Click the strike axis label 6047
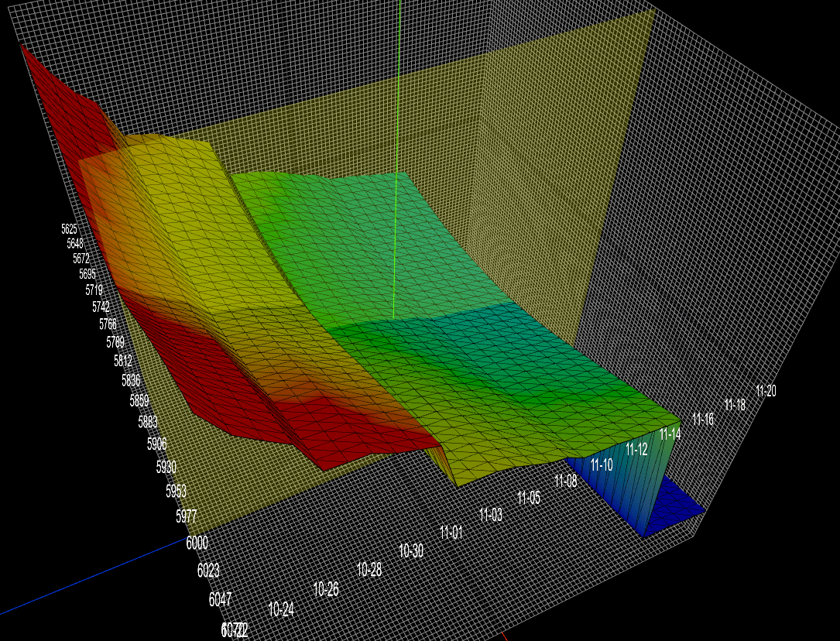The image size is (840, 641). 220,599
